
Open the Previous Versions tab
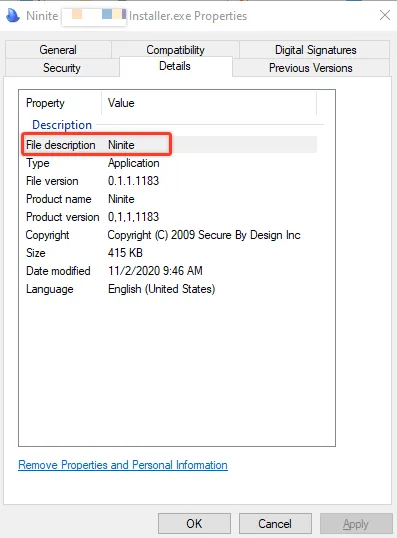(311, 68)
